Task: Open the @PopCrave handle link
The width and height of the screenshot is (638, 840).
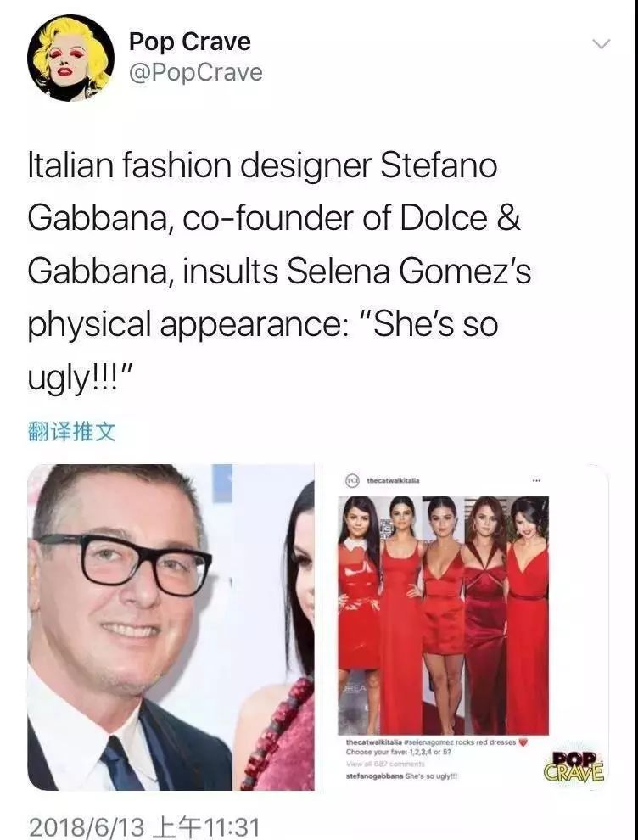Action: pos(195,73)
